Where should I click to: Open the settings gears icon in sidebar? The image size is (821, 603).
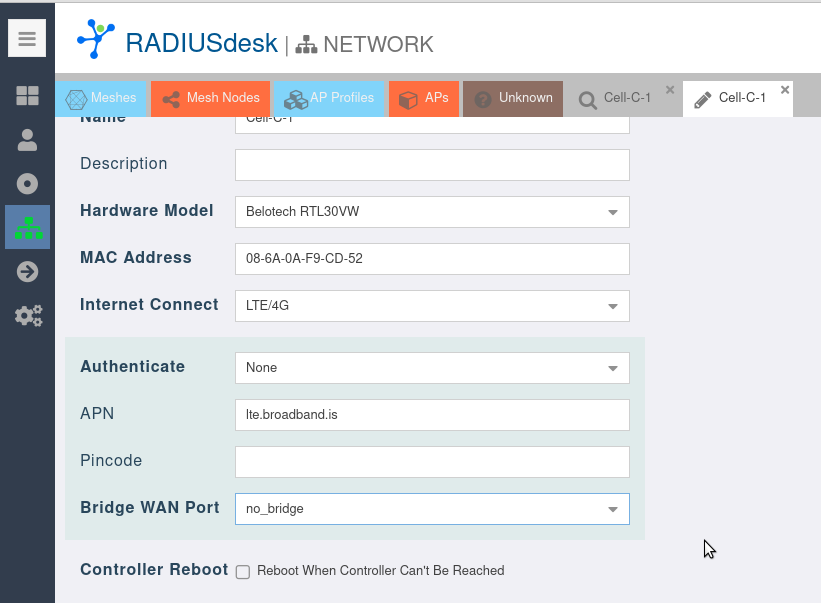tap(28, 316)
